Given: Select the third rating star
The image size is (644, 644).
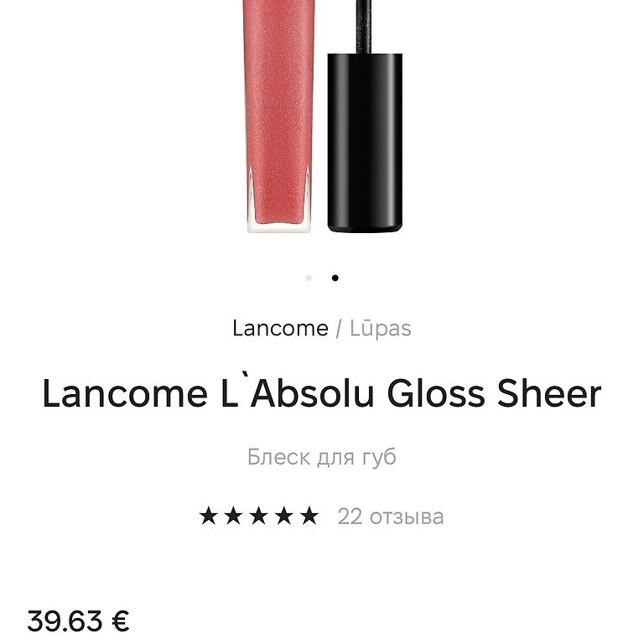Looking at the screenshot, I should click(259, 516).
